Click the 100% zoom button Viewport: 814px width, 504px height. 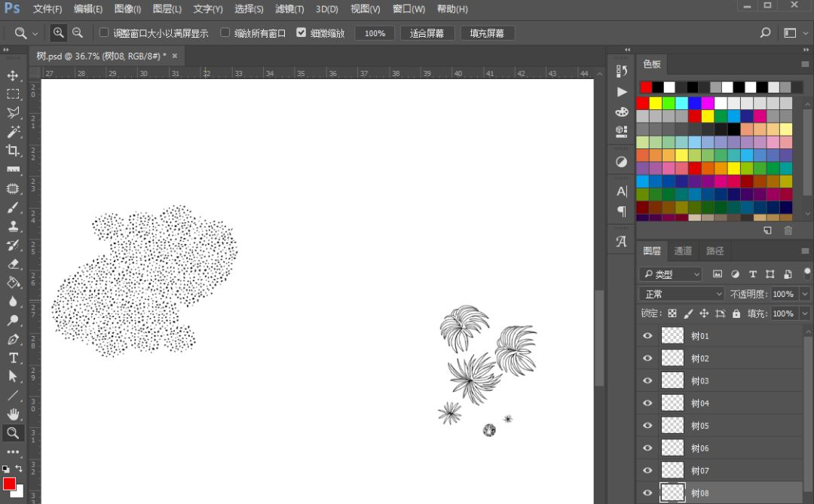[375, 33]
